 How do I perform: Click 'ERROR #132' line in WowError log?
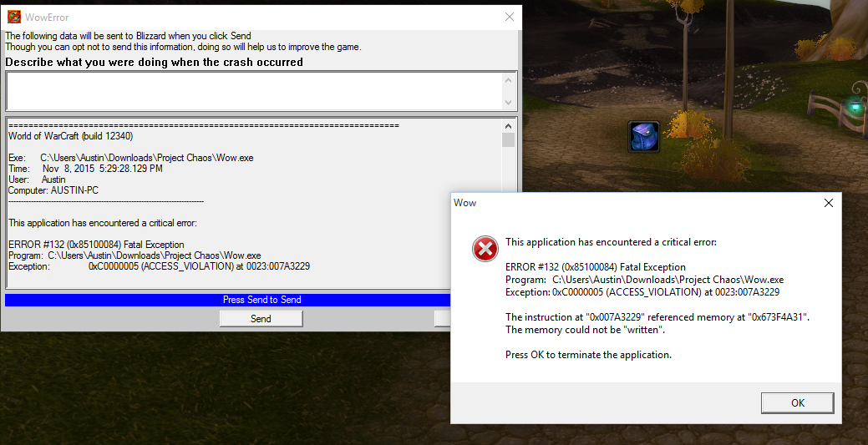(96, 245)
